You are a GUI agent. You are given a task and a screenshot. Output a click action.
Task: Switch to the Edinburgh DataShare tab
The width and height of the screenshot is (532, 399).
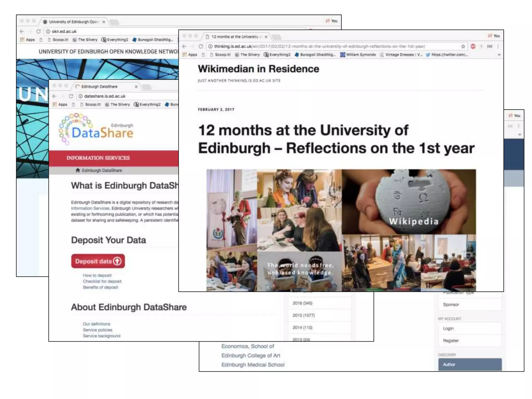point(99,87)
